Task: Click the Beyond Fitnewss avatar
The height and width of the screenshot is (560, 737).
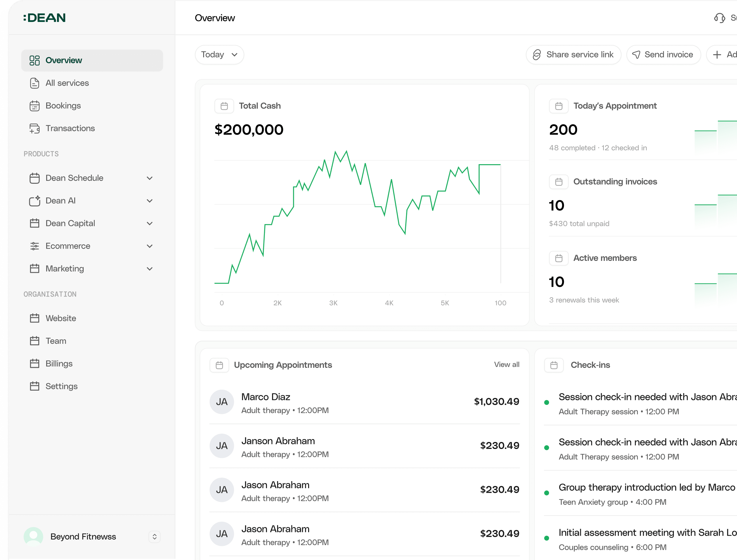Action: coord(33,537)
